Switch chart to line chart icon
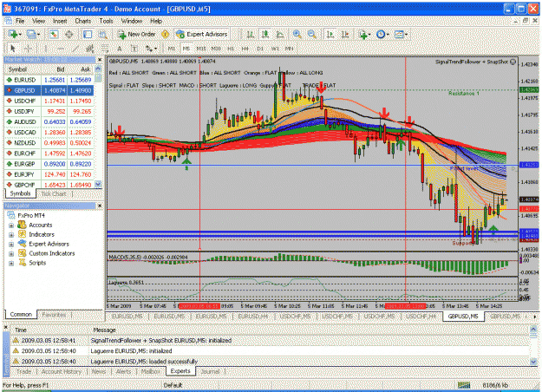 pos(280,34)
